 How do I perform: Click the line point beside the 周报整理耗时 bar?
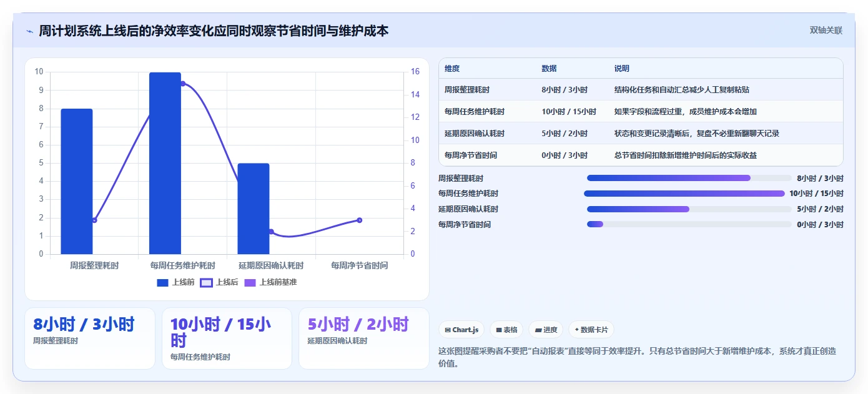coord(94,220)
